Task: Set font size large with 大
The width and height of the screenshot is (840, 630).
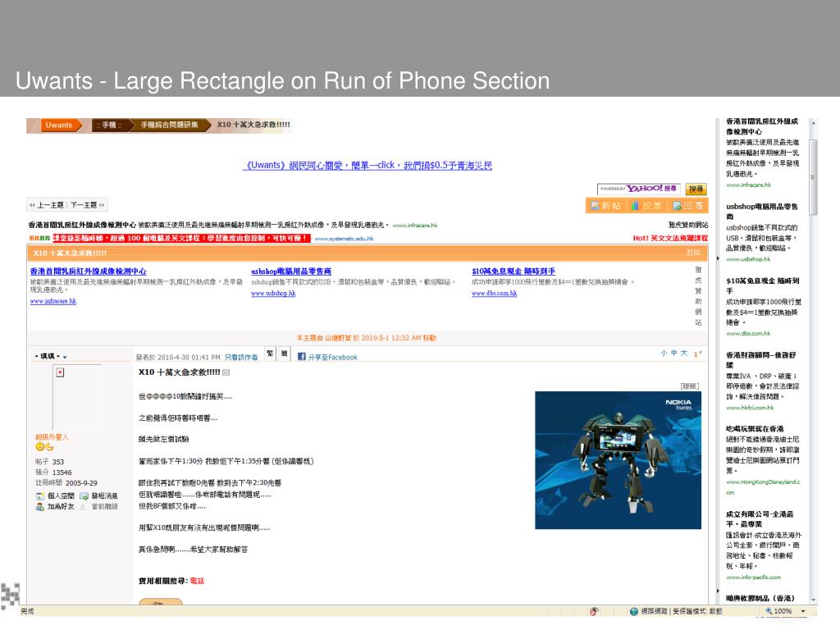Action: tap(684, 353)
